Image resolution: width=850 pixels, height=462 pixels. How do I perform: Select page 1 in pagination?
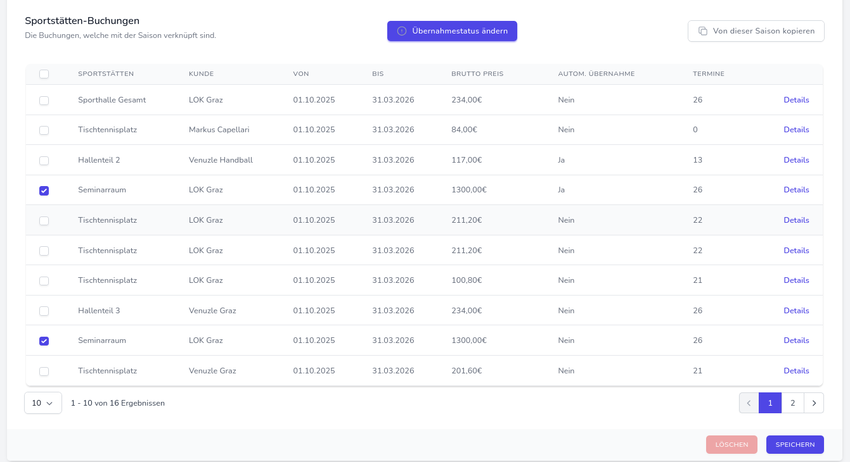(x=770, y=403)
